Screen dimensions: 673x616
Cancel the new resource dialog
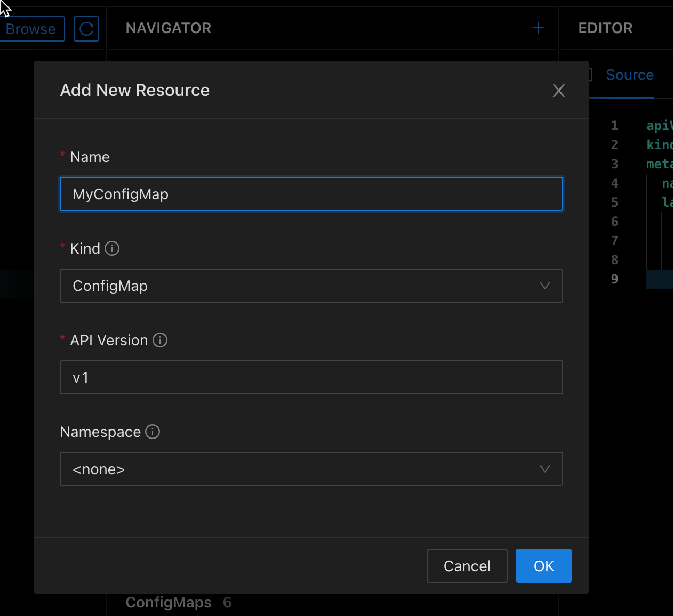click(x=467, y=566)
